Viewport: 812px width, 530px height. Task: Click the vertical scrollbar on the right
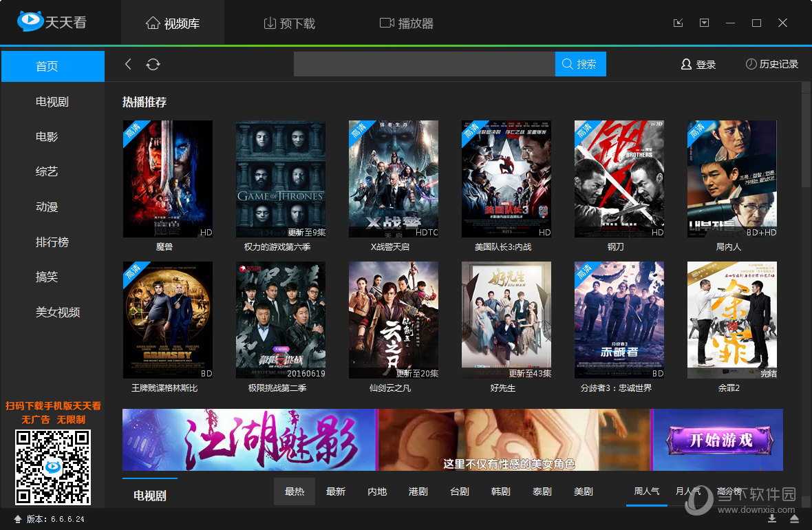(806, 141)
